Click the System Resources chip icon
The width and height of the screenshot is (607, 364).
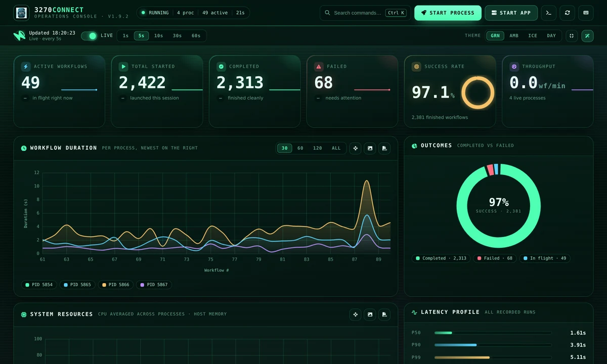(x=24, y=314)
